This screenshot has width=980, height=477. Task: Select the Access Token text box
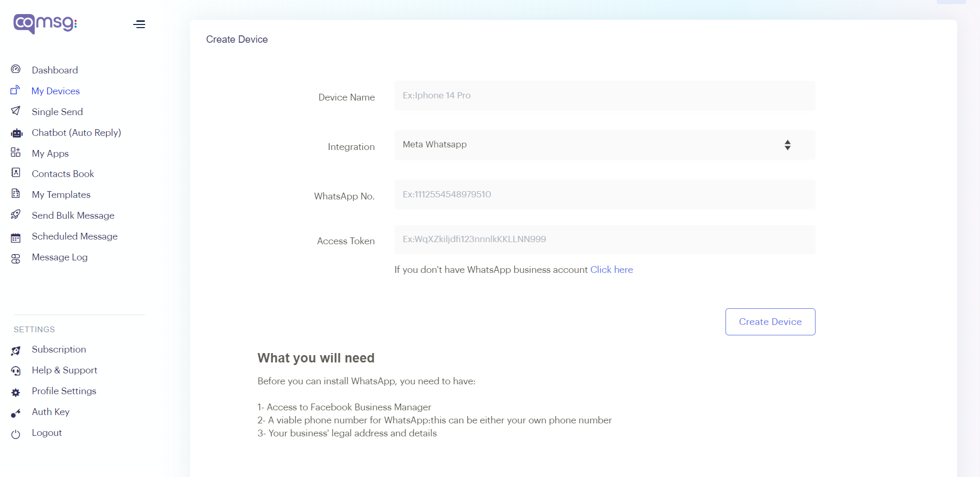[604, 240]
